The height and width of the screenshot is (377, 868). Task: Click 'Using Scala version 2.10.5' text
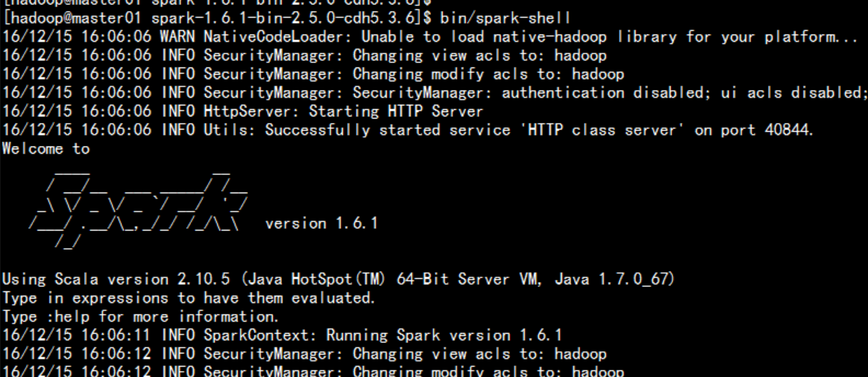tap(116, 279)
